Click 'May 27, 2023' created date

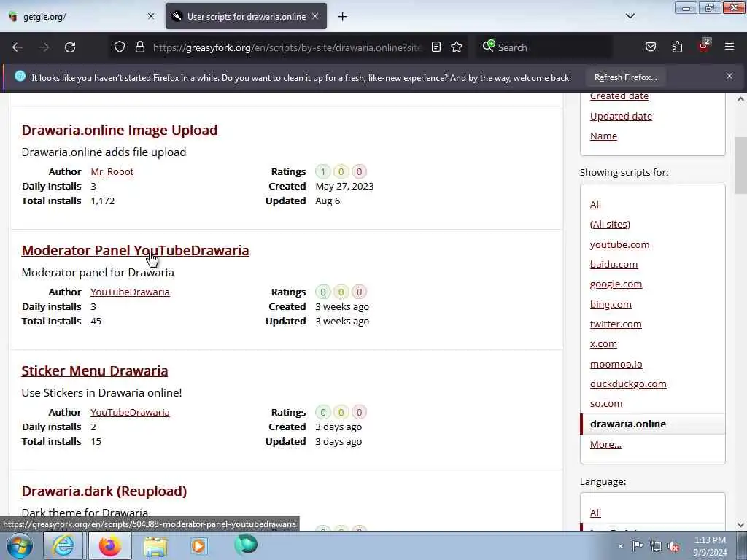(344, 186)
